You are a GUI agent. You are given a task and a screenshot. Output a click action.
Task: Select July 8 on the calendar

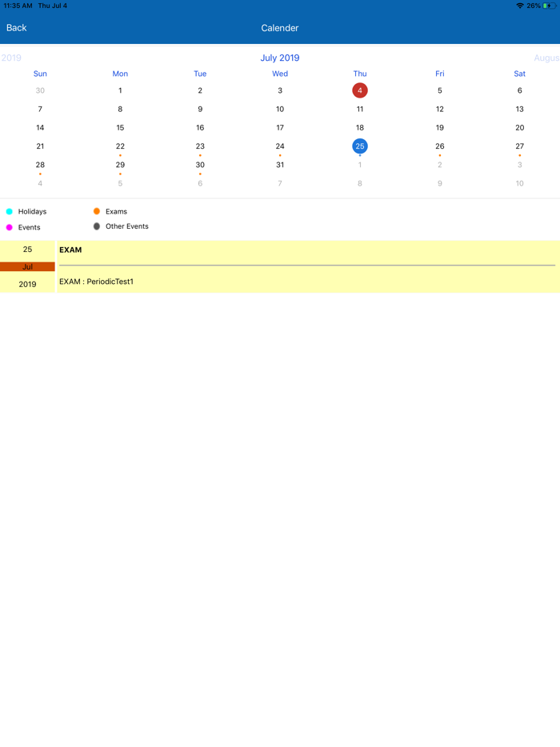(120, 109)
